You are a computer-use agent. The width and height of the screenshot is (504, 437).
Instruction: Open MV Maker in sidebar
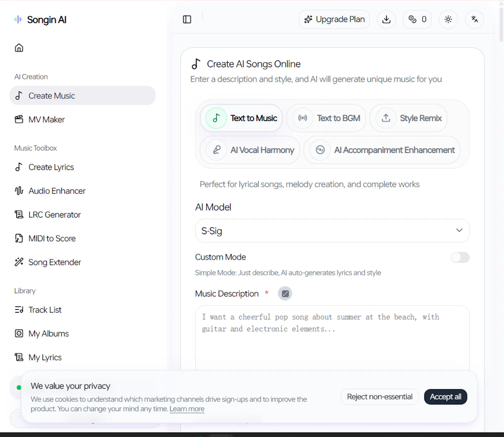83,120
